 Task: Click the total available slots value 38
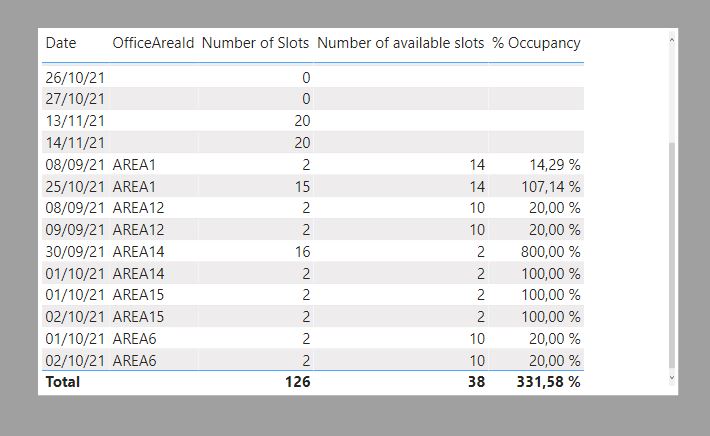476,382
